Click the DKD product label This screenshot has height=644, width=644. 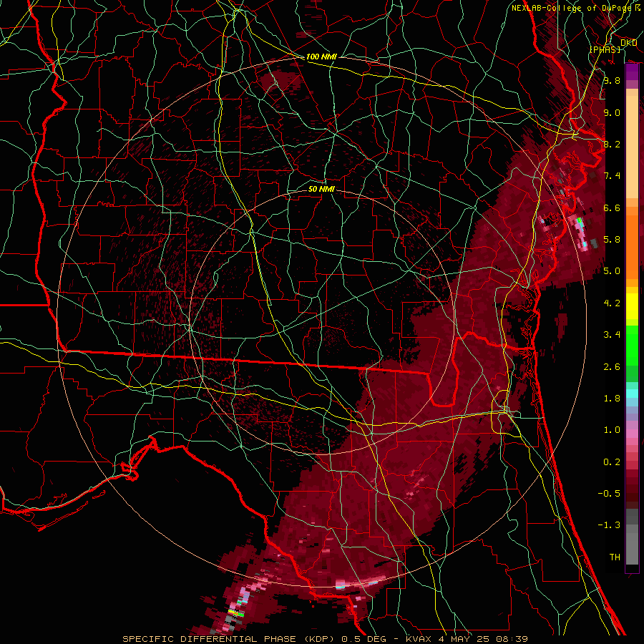(628, 43)
